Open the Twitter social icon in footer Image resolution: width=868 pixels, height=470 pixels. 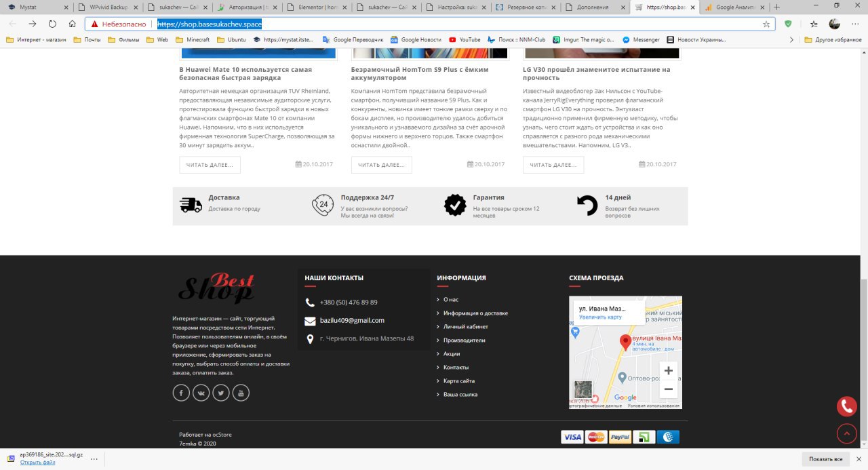tap(221, 393)
